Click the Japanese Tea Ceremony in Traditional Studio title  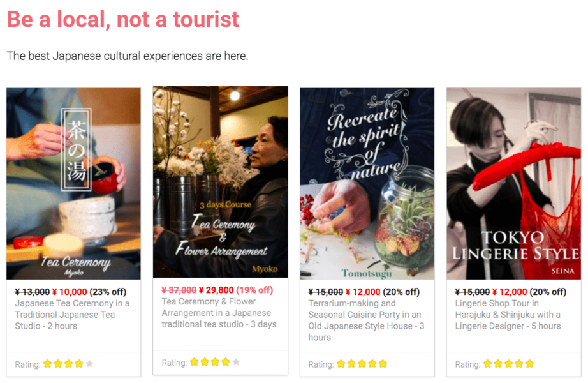point(72,315)
